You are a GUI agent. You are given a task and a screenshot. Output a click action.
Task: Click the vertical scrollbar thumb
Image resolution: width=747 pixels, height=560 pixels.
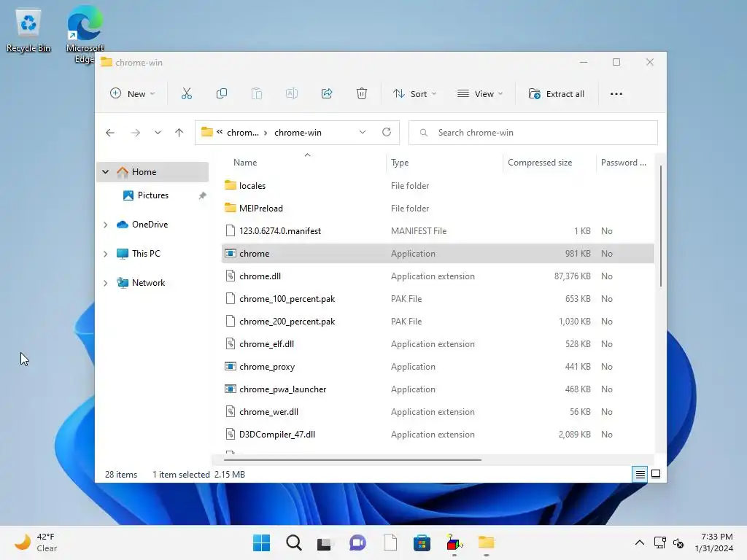(661, 226)
